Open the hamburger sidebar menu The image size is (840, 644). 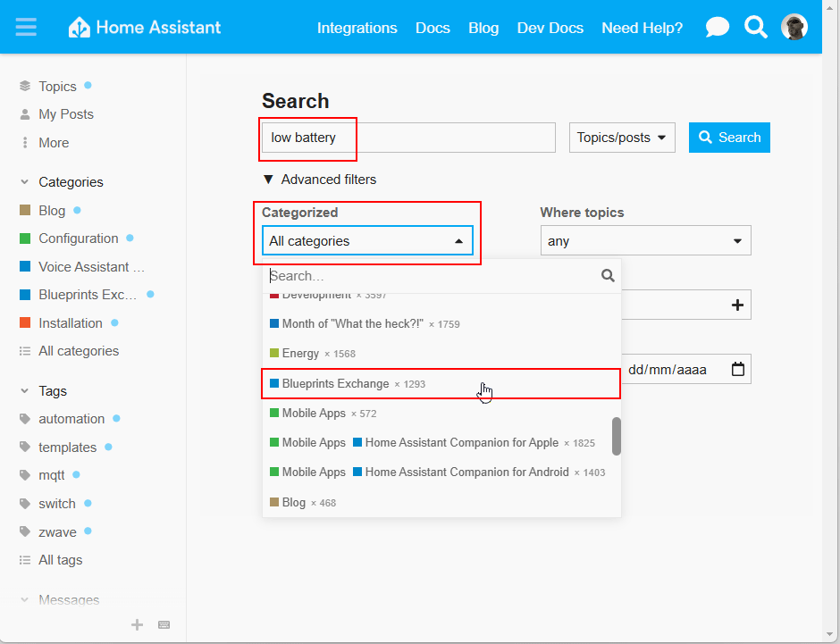[x=26, y=27]
